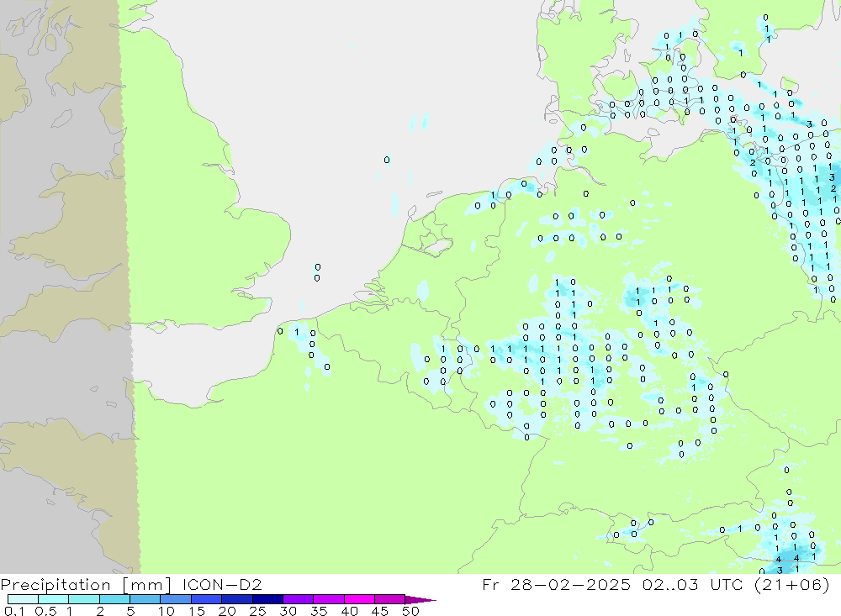
Task: Select the 2–5 mm legend color swatch
Action: pyautogui.click(x=114, y=599)
